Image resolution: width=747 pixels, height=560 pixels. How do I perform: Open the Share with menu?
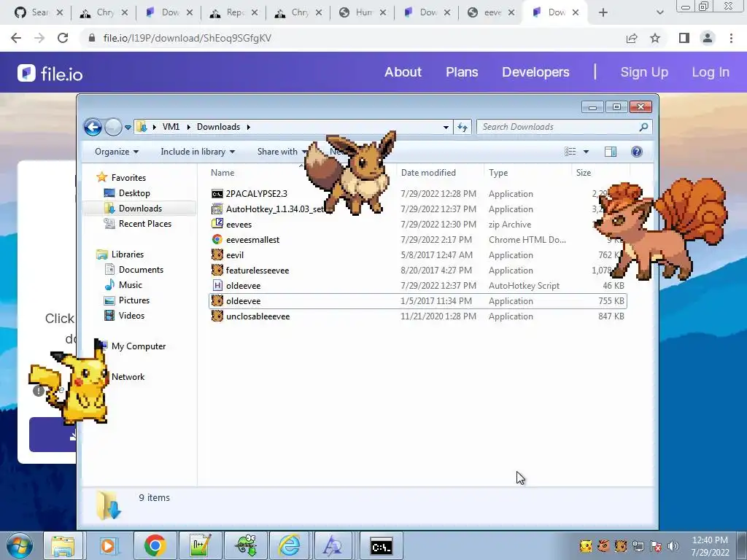(x=282, y=152)
